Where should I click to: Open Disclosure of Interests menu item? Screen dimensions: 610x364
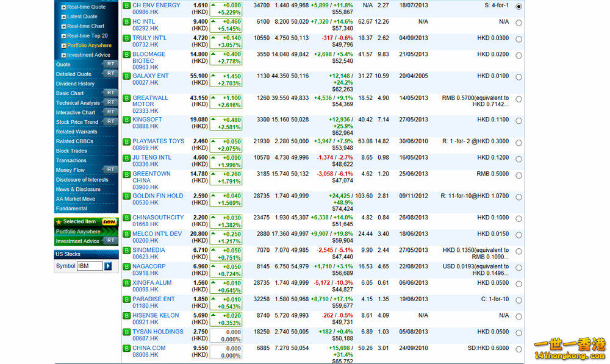(82, 180)
